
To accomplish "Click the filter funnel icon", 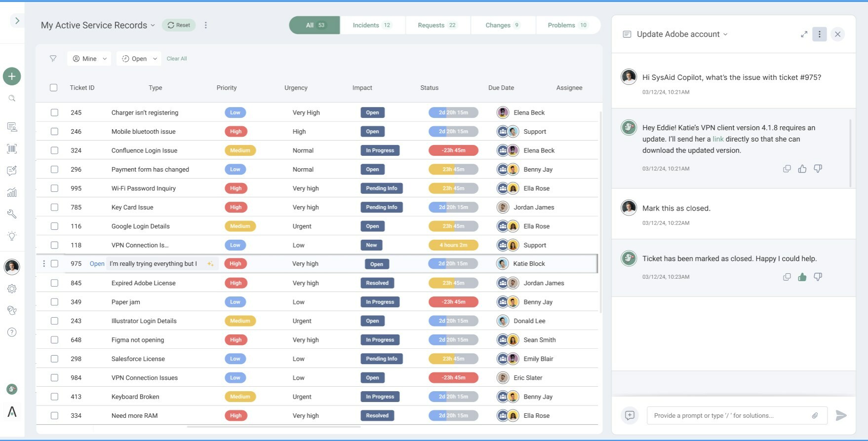I will point(53,59).
